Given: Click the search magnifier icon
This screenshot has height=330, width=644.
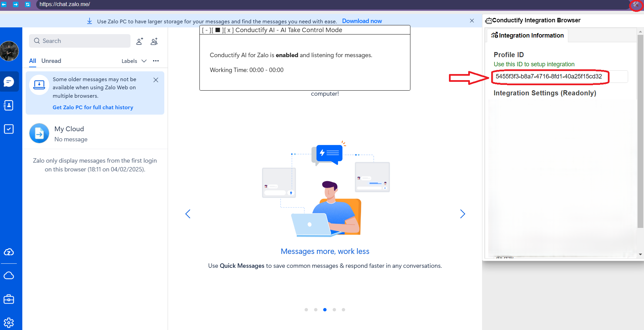Looking at the screenshot, I should point(37,41).
